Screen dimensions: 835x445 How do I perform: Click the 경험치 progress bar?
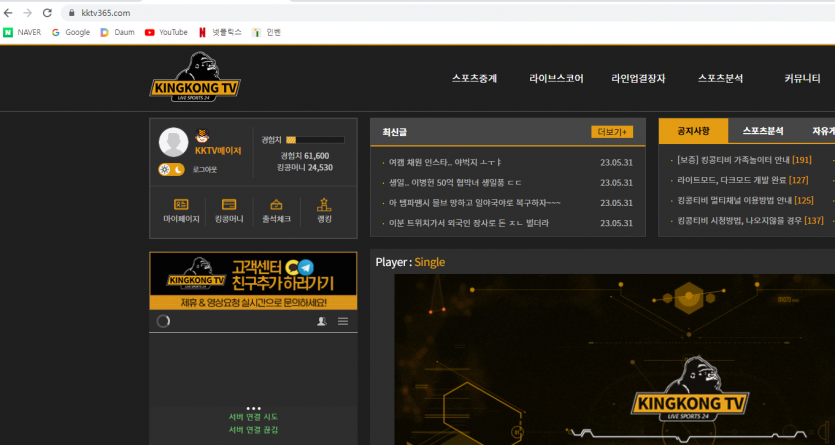(x=315, y=140)
